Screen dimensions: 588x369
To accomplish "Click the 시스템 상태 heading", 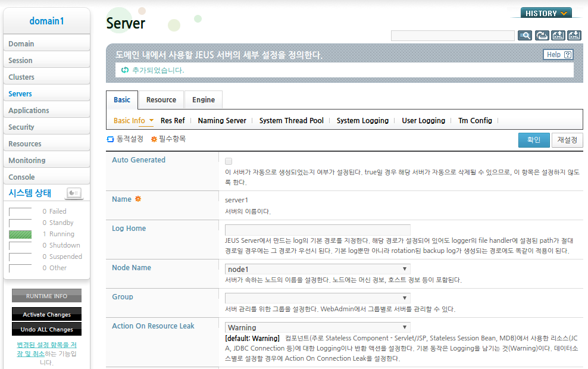I will point(30,193).
